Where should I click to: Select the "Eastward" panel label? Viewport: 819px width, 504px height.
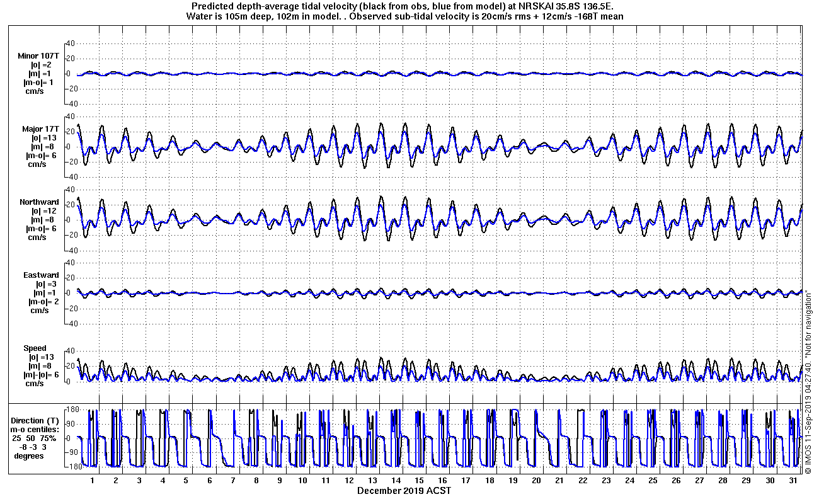[41, 275]
